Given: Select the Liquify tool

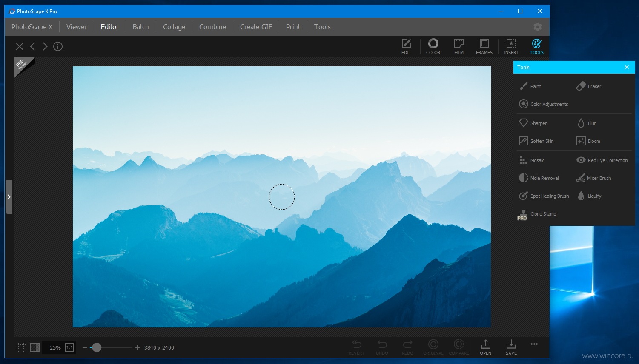Looking at the screenshot, I should click(x=589, y=196).
